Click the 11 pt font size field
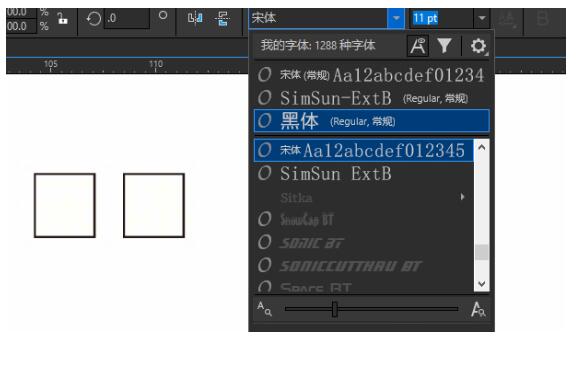 tap(441, 18)
